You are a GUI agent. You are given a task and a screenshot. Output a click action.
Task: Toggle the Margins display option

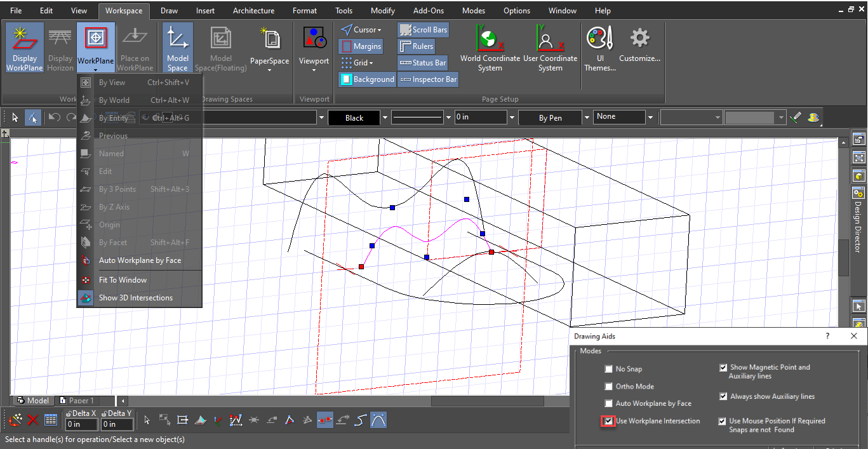coord(361,46)
